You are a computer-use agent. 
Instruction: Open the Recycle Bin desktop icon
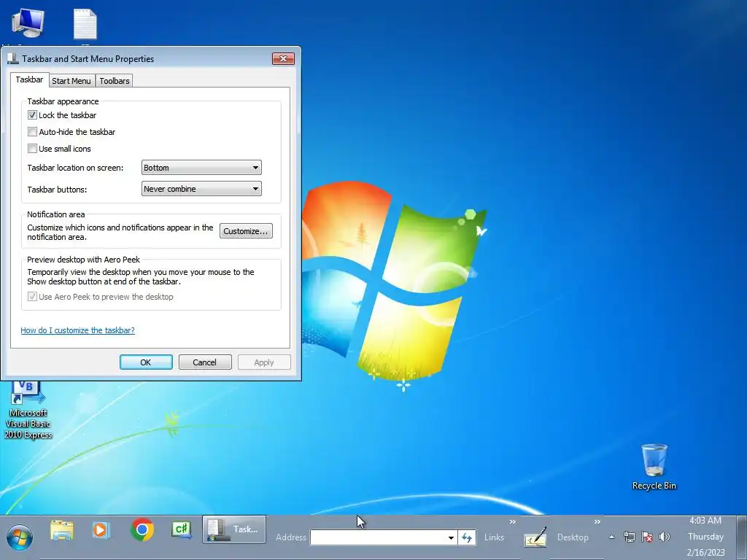pyautogui.click(x=654, y=467)
